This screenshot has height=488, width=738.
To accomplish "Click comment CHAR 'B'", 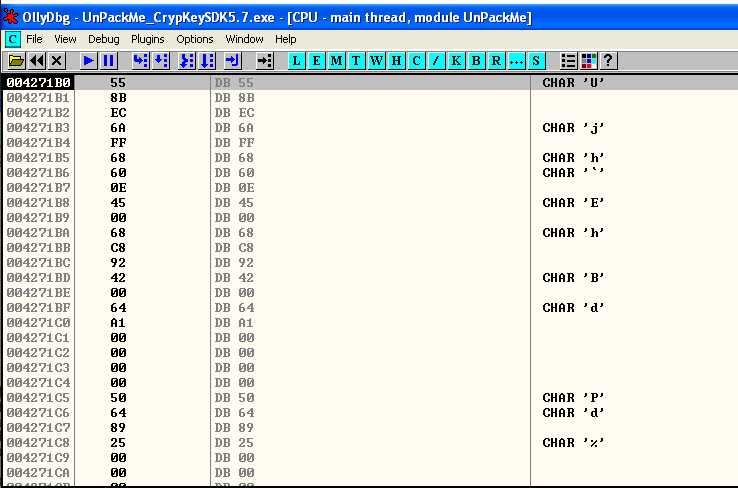I will pyautogui.click(x=573, y=278).
